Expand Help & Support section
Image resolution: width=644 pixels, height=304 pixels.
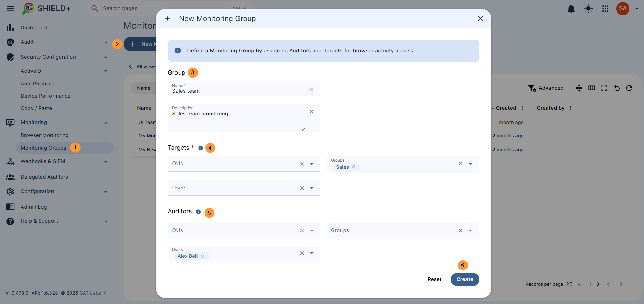[x=106, y=221]
